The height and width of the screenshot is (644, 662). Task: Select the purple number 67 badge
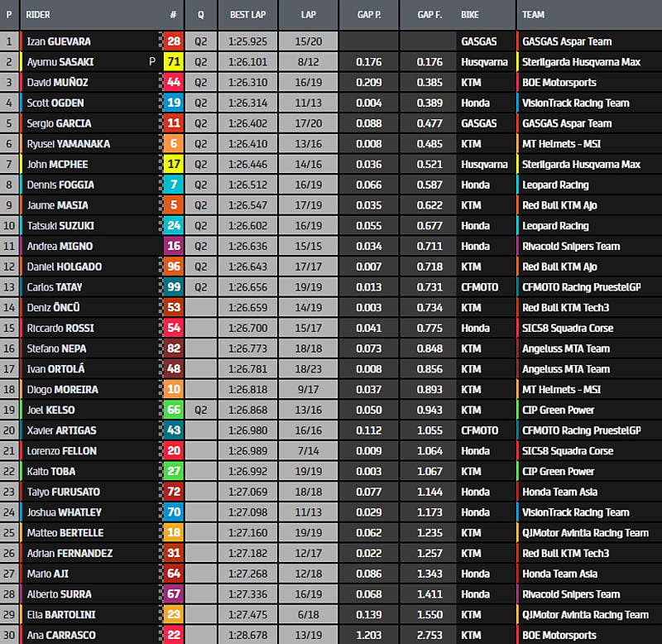[173, 594]
